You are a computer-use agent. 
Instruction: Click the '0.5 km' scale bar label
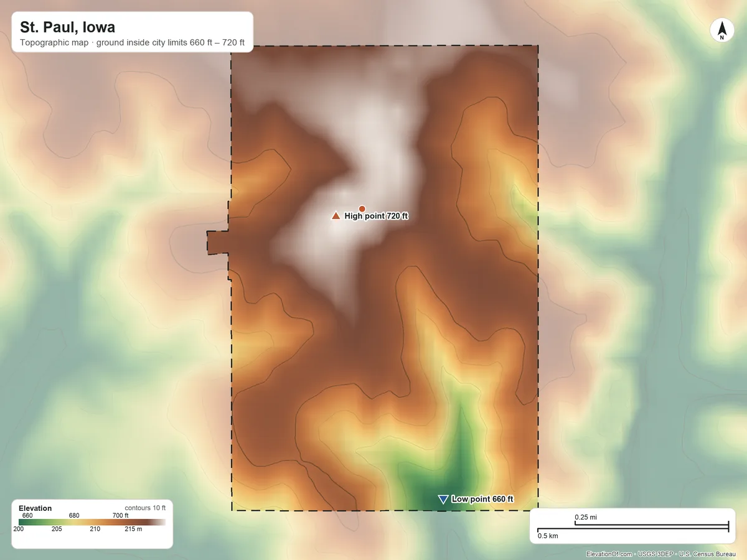point(548,536)
